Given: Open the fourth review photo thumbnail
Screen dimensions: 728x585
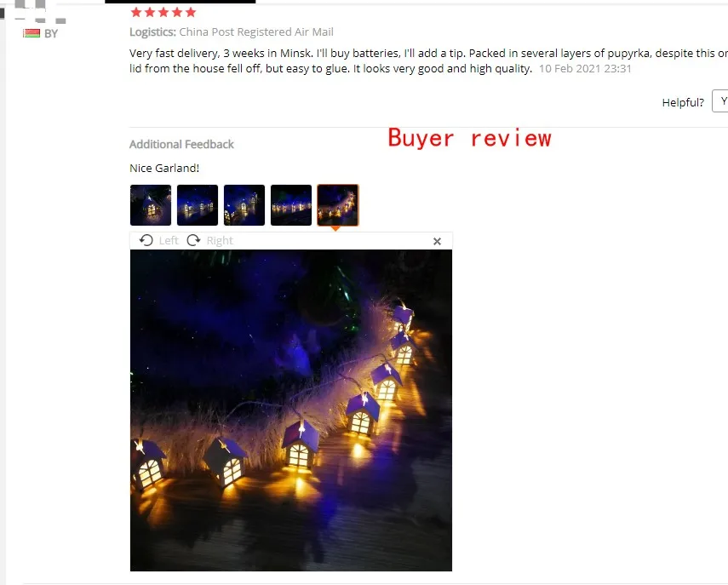Looking at the screenshot, I should tap(291, 205).
